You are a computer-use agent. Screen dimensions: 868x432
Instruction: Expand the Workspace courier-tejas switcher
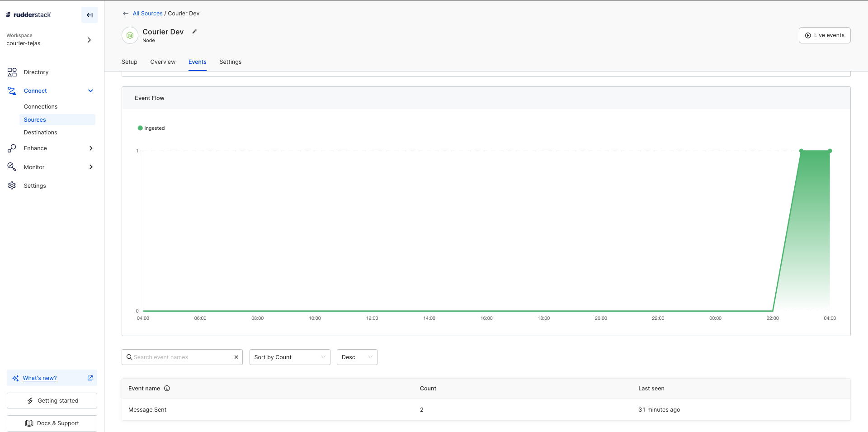pyautogui.click(x=89, y=40)
